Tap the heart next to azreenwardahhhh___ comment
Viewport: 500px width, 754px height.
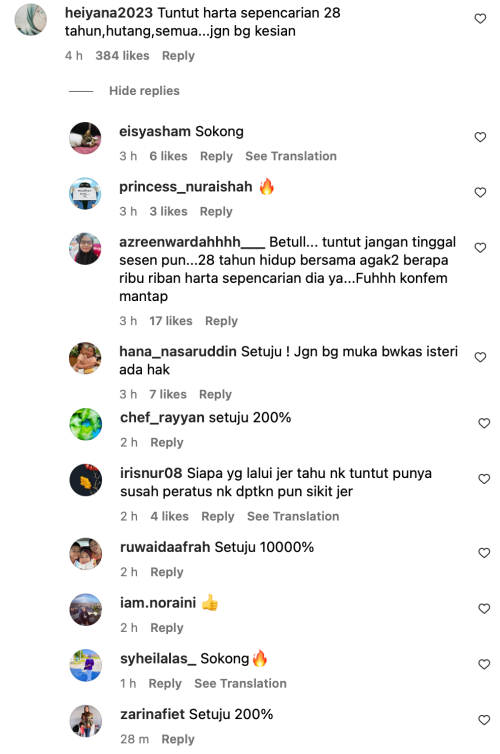tap(480, 248)
